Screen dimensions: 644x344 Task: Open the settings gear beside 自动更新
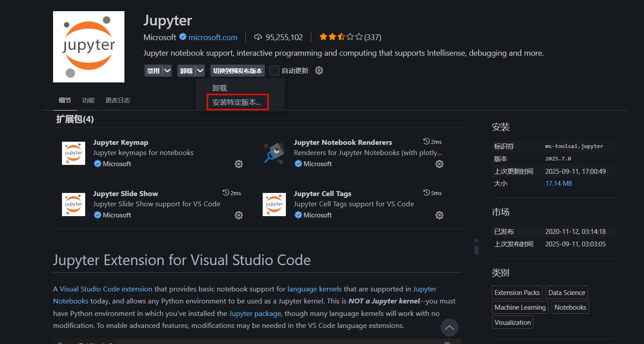(x=318, y=70)
